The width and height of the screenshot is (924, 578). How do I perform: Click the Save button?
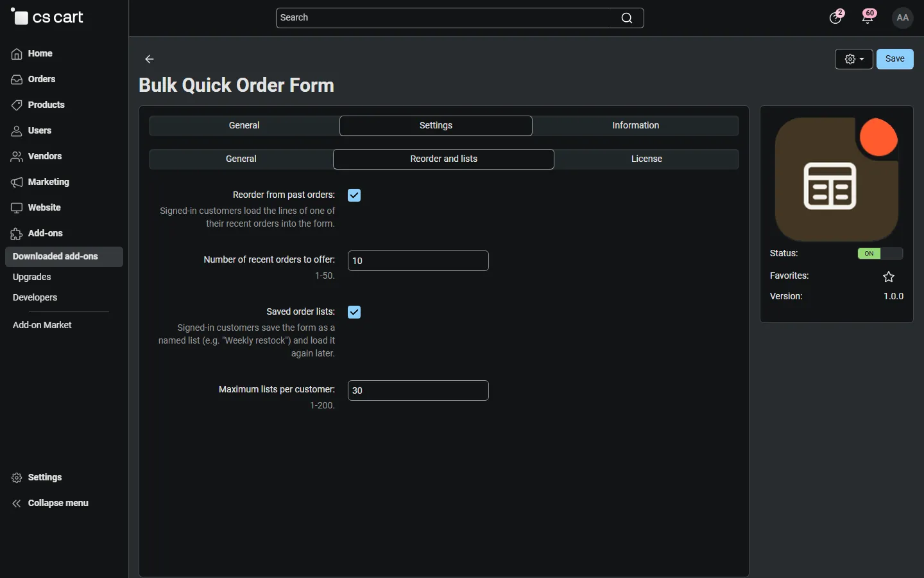coord(895,59)
